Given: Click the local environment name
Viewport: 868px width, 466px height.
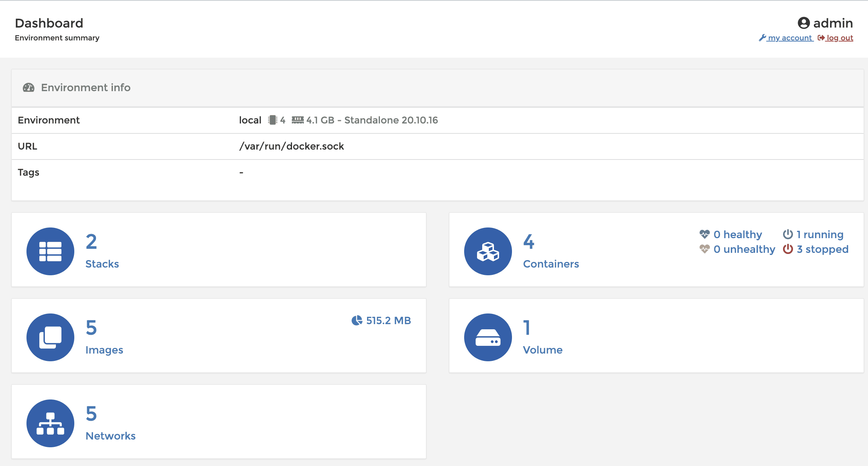Looking at the screenshot, I should pos(250,120).
